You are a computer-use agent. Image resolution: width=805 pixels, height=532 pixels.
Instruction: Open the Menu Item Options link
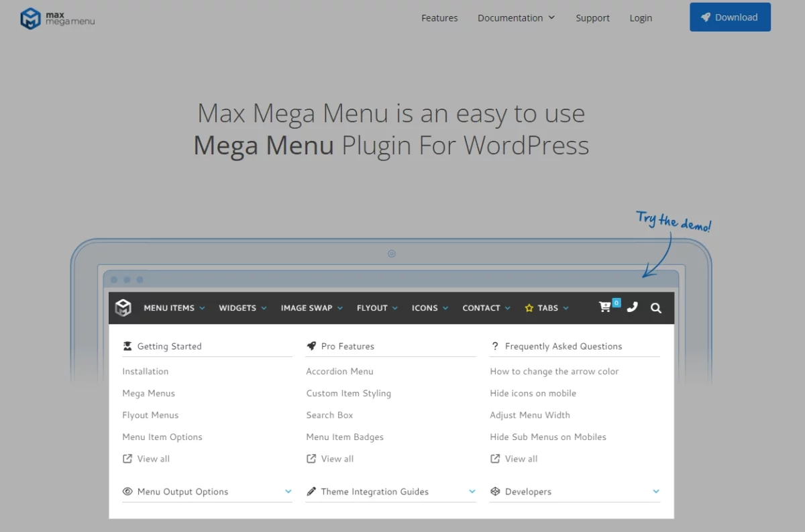[162, 437]
